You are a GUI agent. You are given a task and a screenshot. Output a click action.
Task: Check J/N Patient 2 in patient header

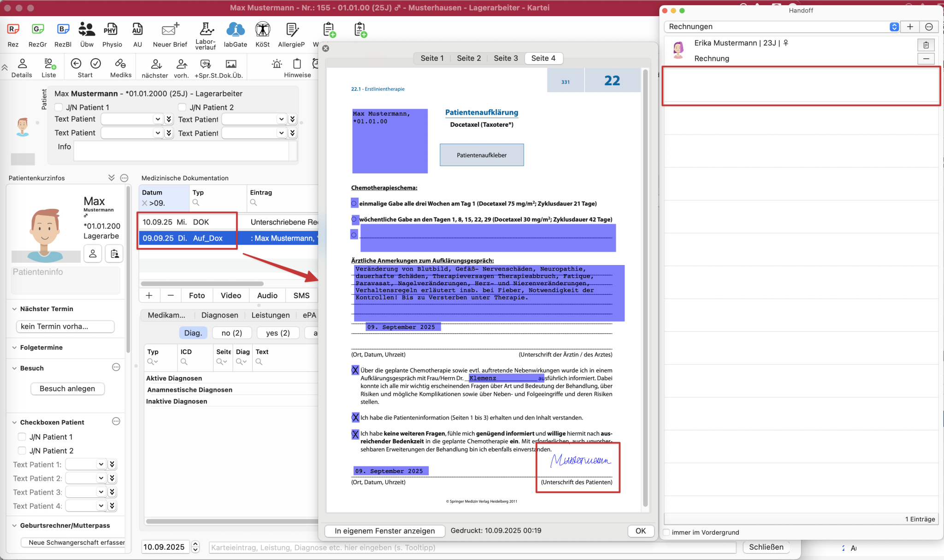[182, 107]
